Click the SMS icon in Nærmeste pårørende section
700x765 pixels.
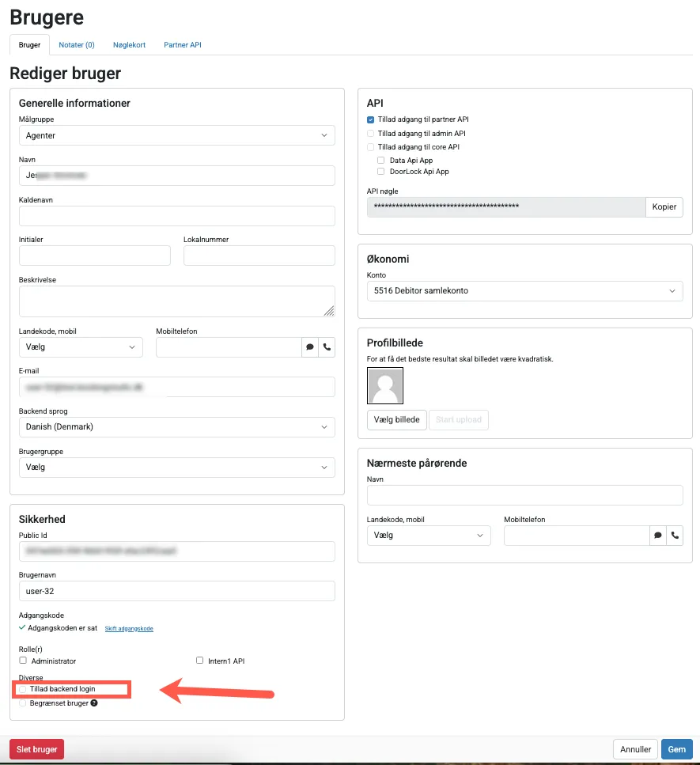pos(657,536)
